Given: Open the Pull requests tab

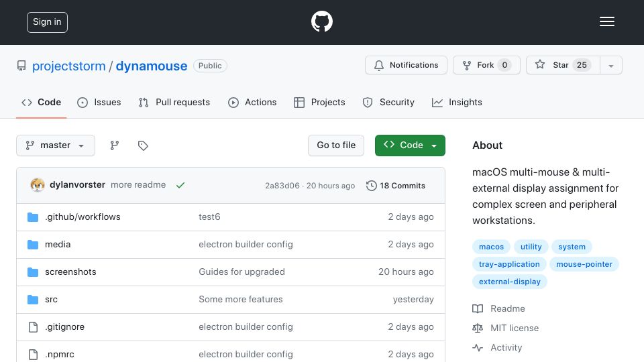Looking at the screenshot, I should tap(174, 102).
